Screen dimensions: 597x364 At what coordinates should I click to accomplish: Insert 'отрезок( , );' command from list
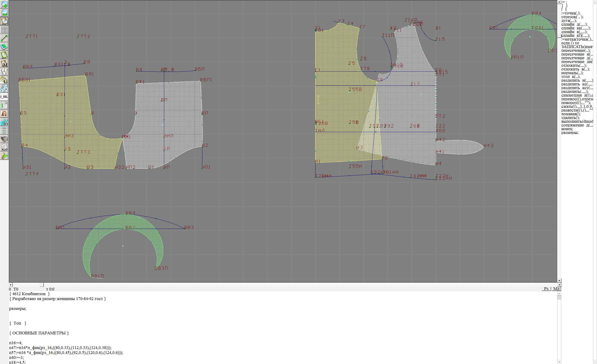coord(572,17)
